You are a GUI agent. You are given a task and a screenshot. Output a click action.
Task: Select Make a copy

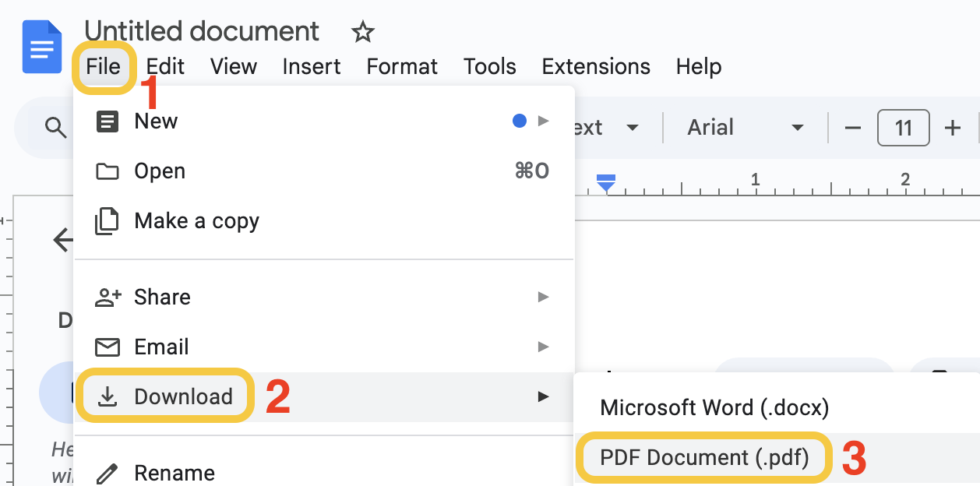323,221
